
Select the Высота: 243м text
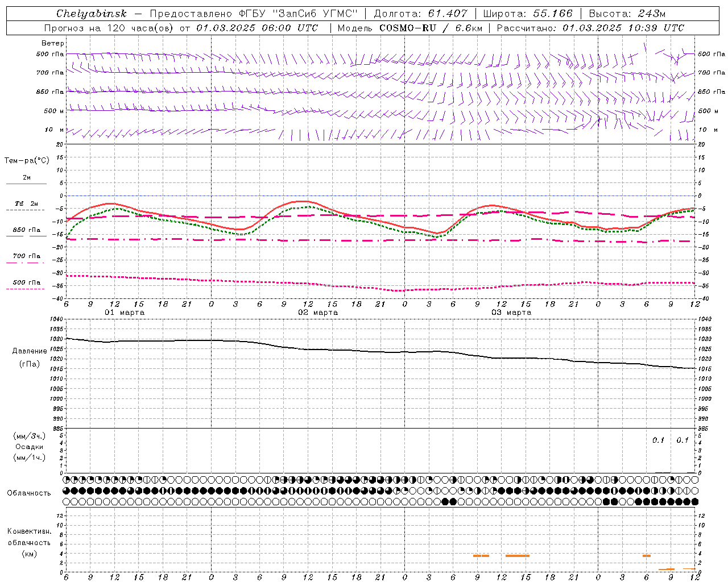(627, 14)
